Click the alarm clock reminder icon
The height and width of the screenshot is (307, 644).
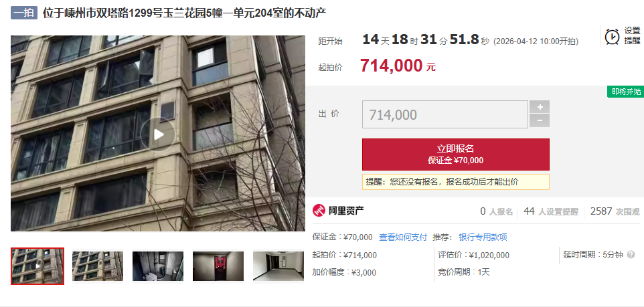click(612, 36)
